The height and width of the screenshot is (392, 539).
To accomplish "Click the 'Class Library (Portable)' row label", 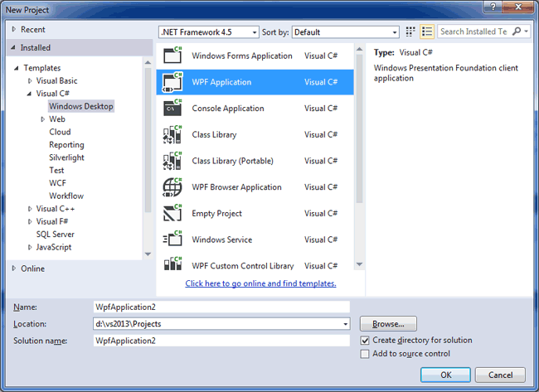I will pos(232,161).
